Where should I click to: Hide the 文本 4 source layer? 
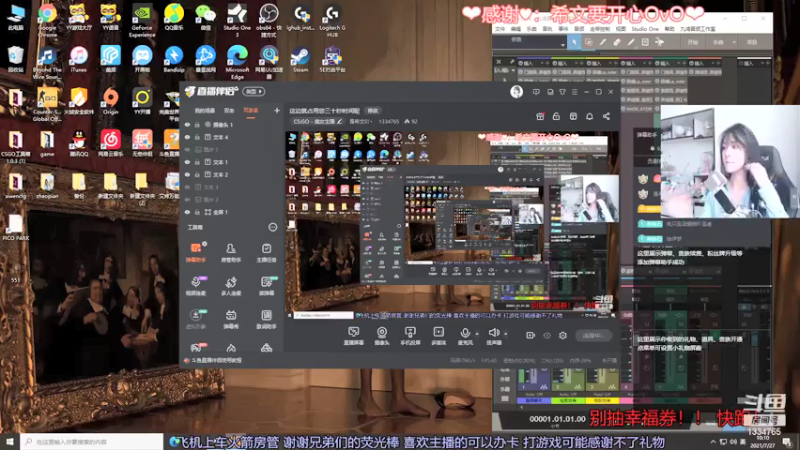pos(187,137)
